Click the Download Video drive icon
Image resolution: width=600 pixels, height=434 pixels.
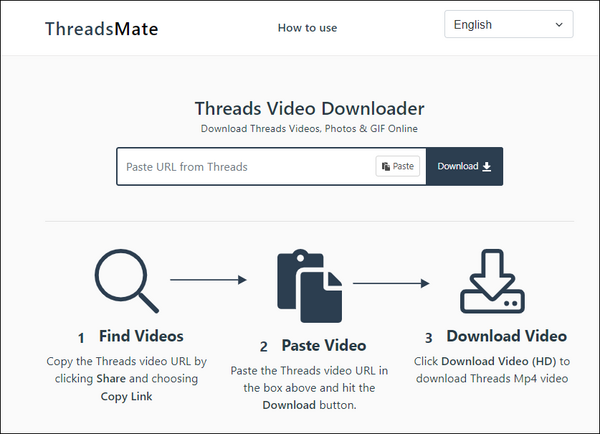pos(492,283)
